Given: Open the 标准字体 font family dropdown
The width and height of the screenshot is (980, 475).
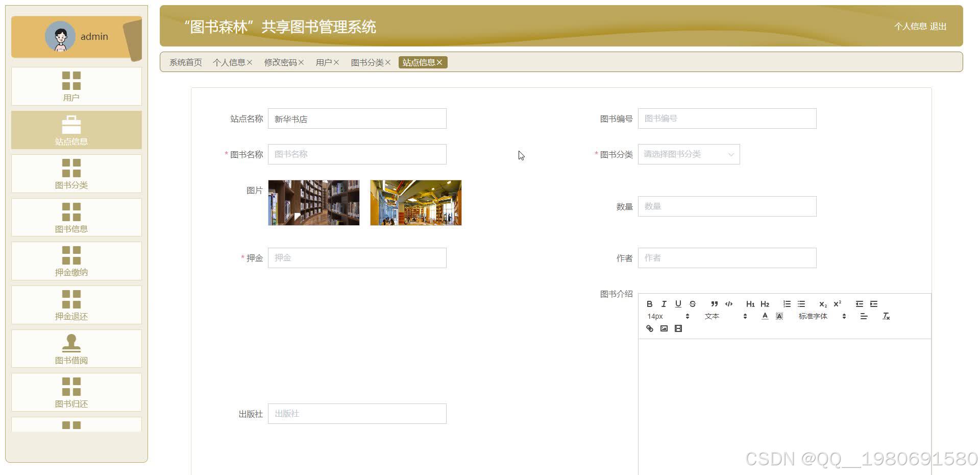Looking at the screenshot, I should (x=822, y=316).
